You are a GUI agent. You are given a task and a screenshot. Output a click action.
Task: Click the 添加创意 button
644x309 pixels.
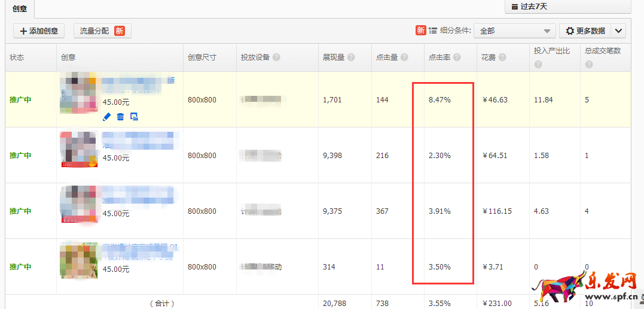coord(39,31)
